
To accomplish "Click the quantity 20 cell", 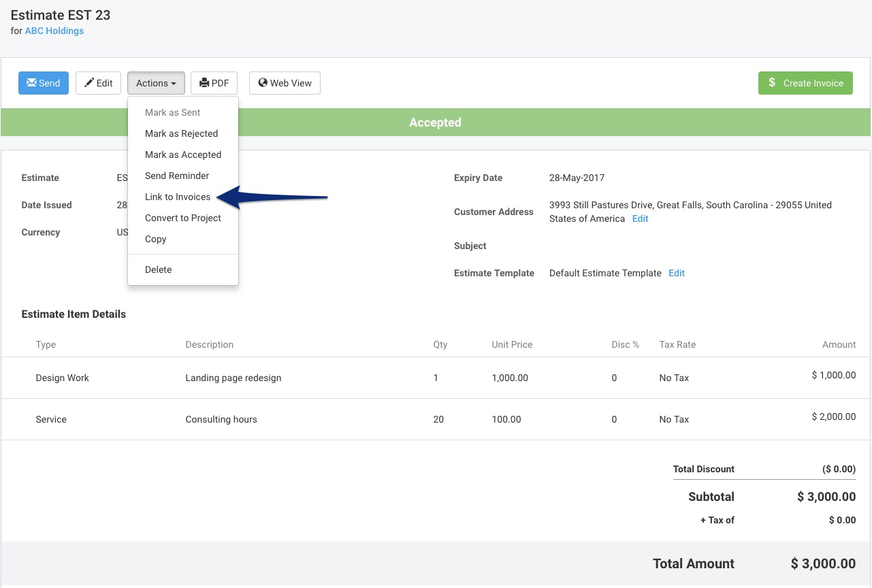I will pyautogui.click(x=438, y=419).
